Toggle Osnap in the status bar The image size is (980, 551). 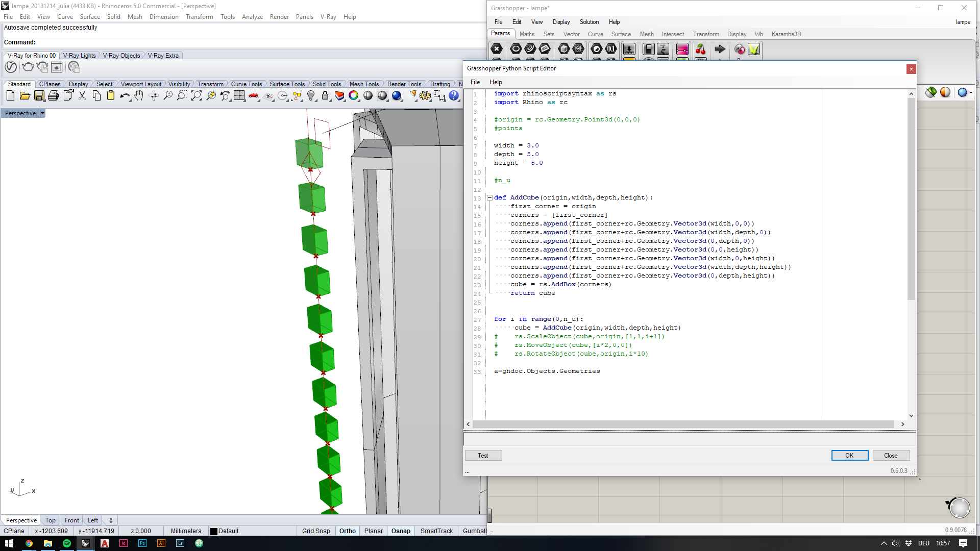(401, 531)
